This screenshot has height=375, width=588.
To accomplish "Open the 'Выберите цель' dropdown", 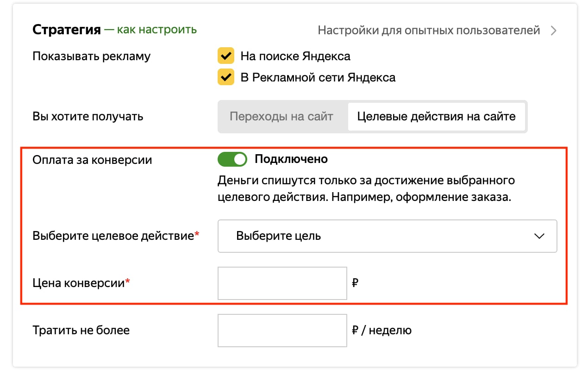I will (x=387, y=236).
